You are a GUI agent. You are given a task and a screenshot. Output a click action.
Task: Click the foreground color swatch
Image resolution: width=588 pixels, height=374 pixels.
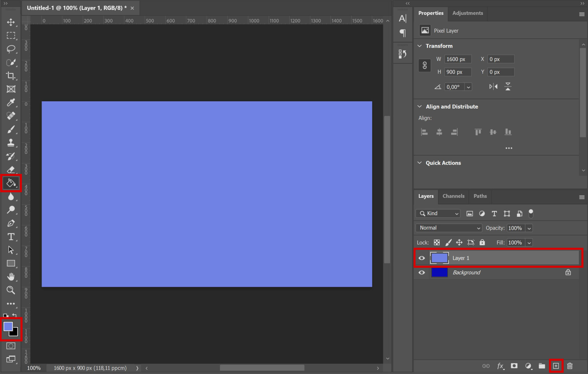[8, 327]
